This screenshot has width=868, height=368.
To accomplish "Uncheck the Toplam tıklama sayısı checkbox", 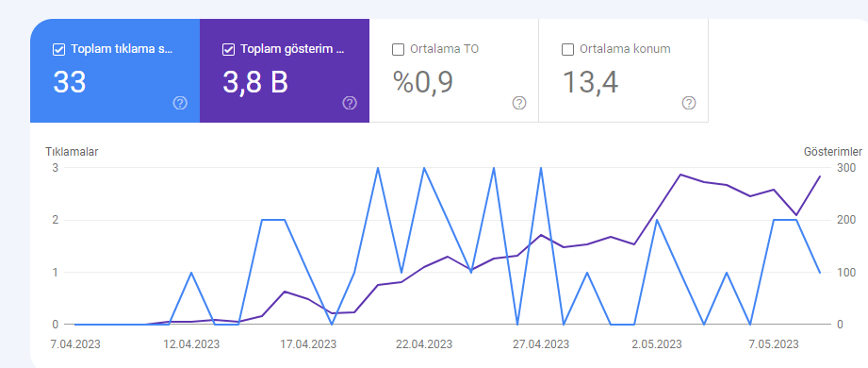I will pos(58,50).
